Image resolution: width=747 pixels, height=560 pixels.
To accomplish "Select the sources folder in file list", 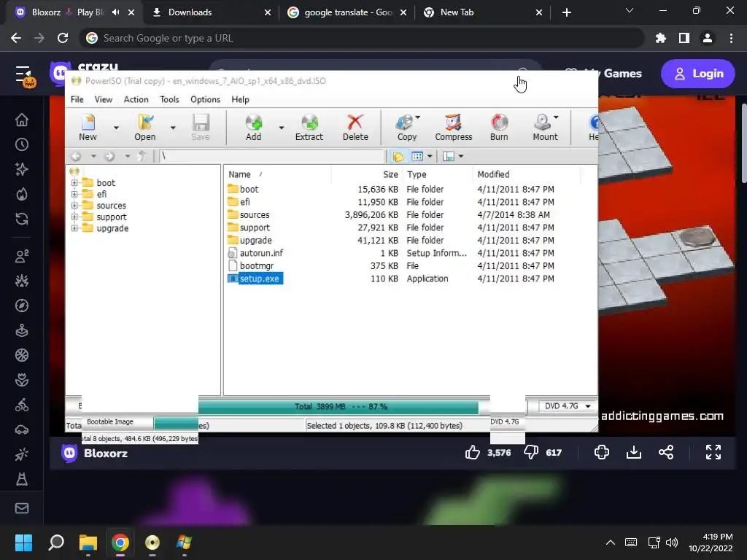I will pos(391,215).
